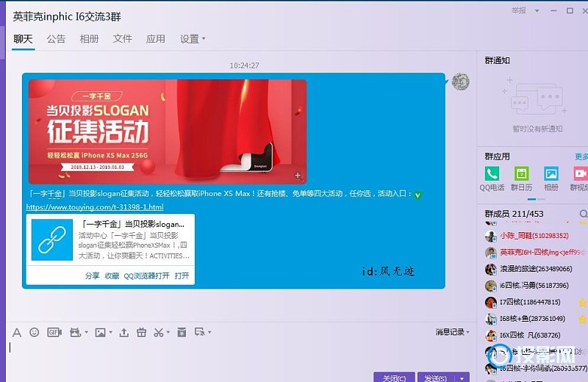Open send options arrow beside 发送

tap(462, 378)
